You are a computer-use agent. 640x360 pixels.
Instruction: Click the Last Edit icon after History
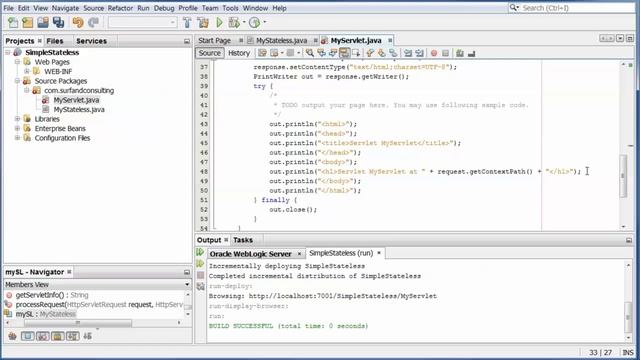[262, 53]
